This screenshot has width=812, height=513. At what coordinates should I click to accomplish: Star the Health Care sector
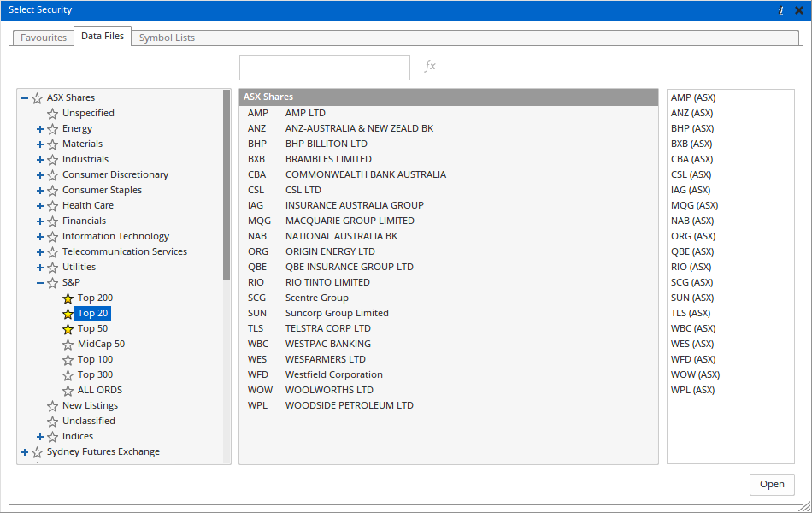coord(53,206)
